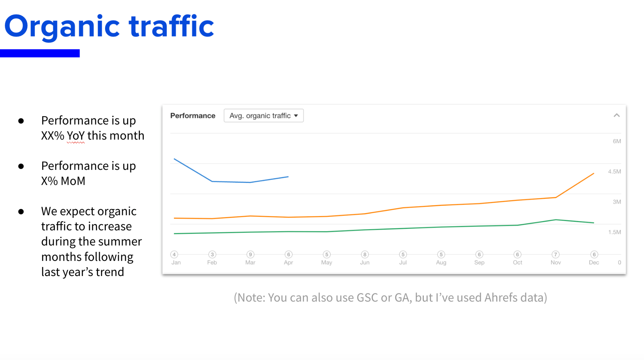The width and height of the screenshot is (644, 360).
Task: Click the dropdown arrow next to Avg. organic traffic
Action: (296, 116)
